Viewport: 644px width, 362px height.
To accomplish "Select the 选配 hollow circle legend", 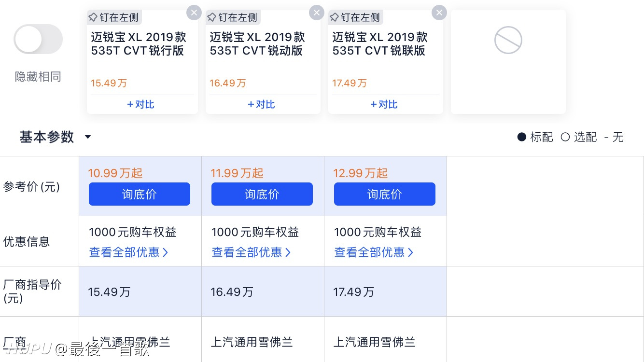I will [x=579, y=137].
